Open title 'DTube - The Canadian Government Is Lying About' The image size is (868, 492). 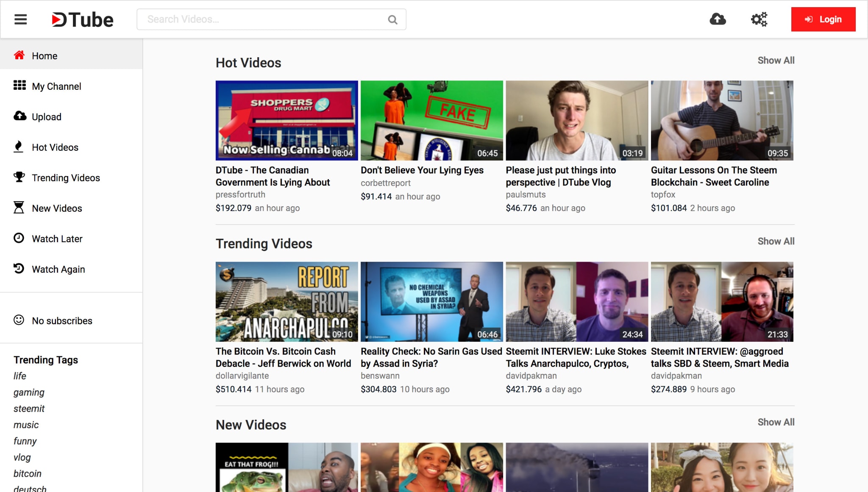tap(273, 176)
